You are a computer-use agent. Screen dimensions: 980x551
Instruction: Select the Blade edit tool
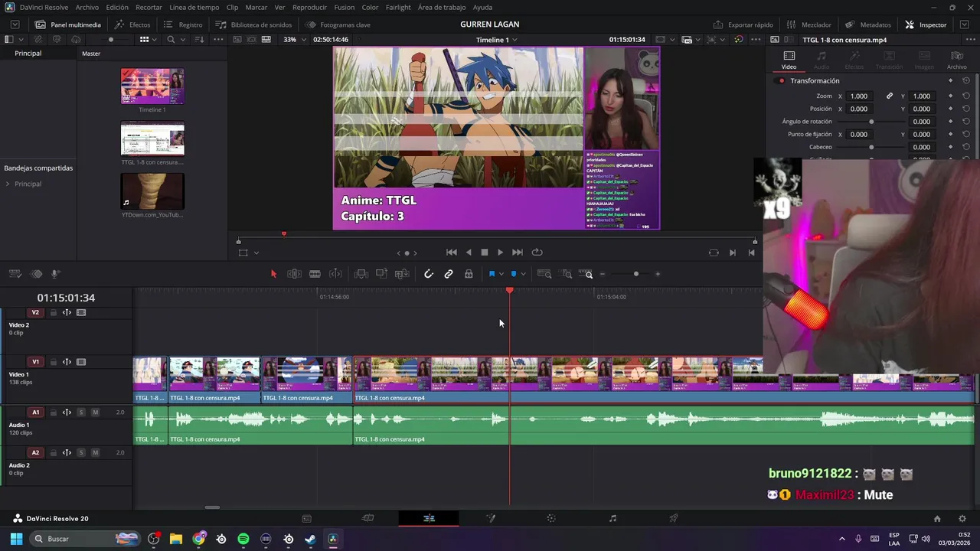315,274
